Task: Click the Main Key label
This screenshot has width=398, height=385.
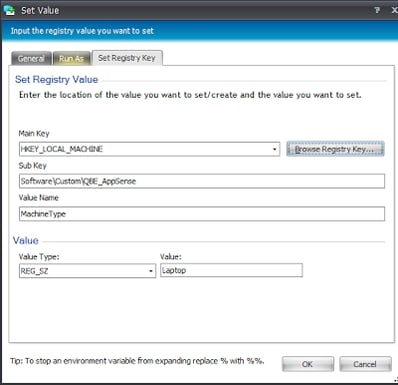Action: [34, 134]
